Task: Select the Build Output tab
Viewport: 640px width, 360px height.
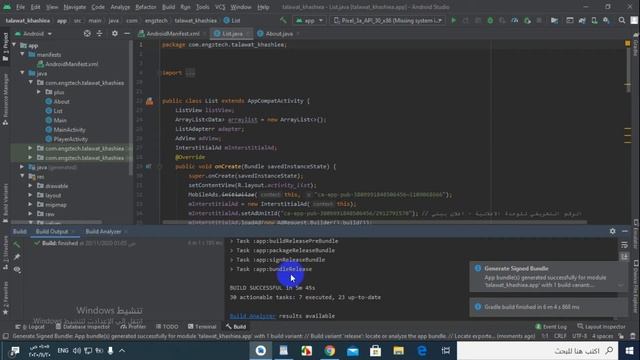Action: point(52,231)
